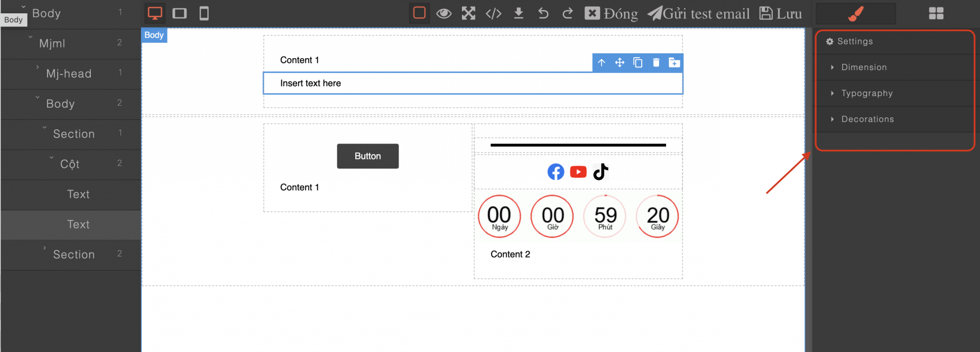980x352 pixels.
Task: Click the Body badge on canvas
Action: [154, 35]
